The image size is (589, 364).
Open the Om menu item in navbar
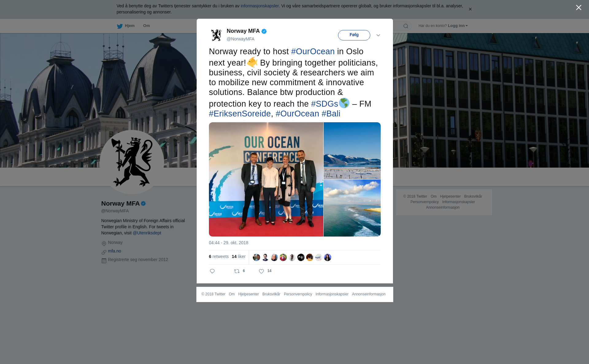coord(146,26)
